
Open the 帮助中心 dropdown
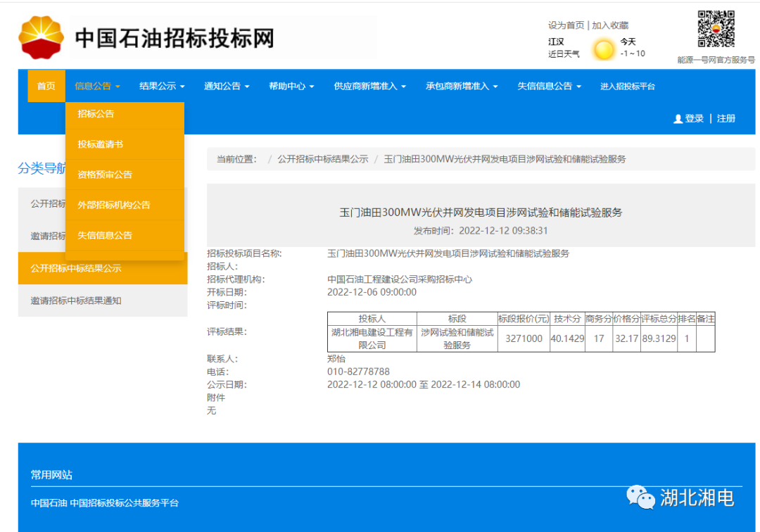[x=290, y=86]
